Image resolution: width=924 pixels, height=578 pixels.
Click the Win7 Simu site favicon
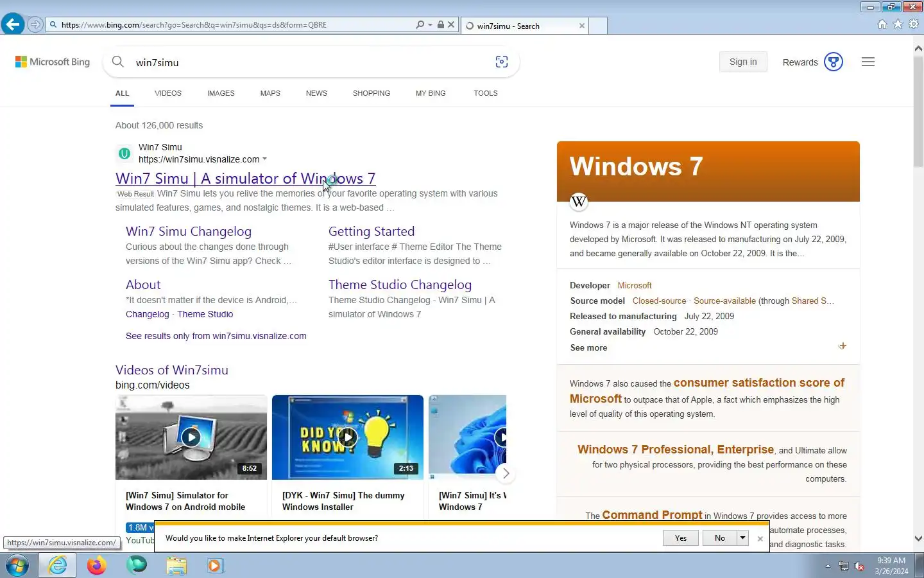point(124,153)
